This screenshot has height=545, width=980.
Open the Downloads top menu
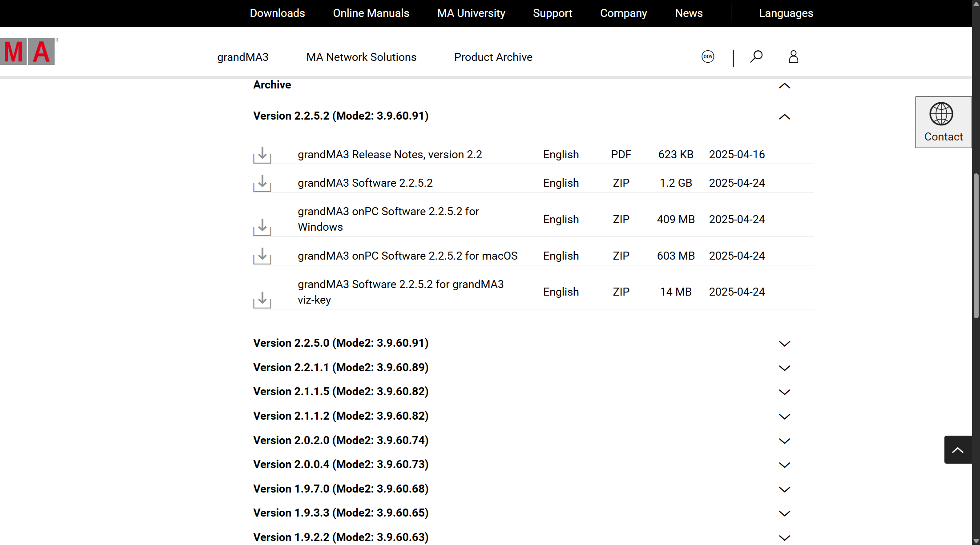(x=277, y=13)
